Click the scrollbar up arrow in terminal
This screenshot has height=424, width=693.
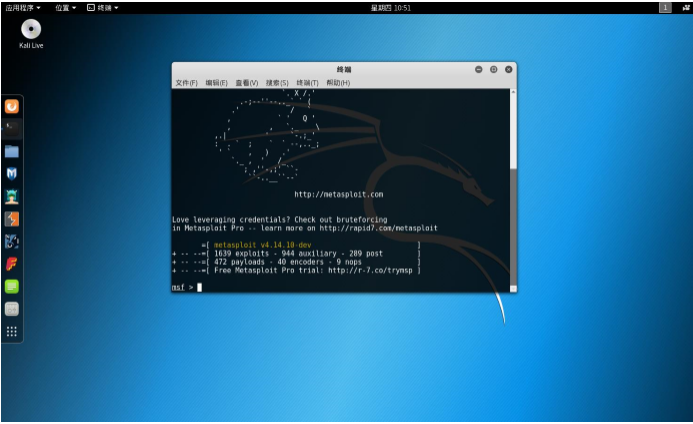tap(513, 92)
